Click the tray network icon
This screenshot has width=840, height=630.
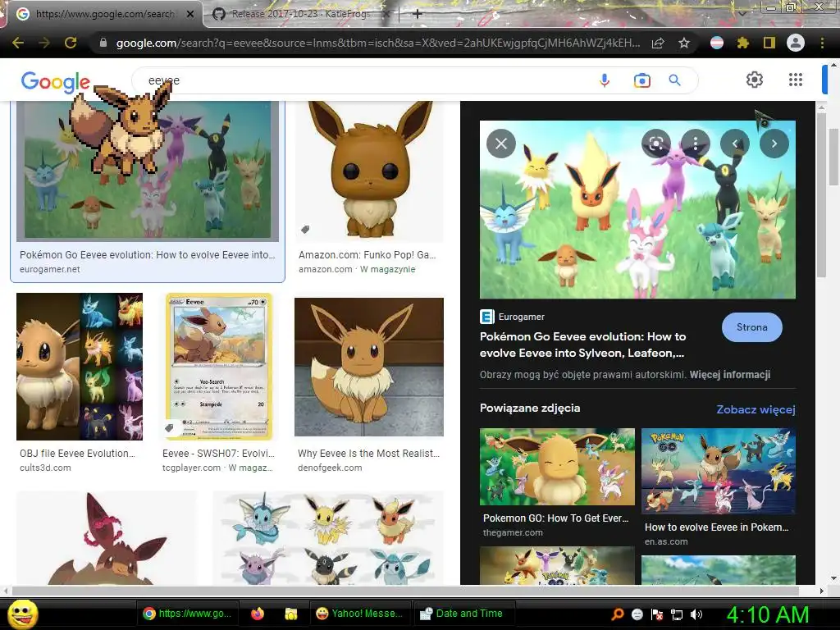(677, 614)
